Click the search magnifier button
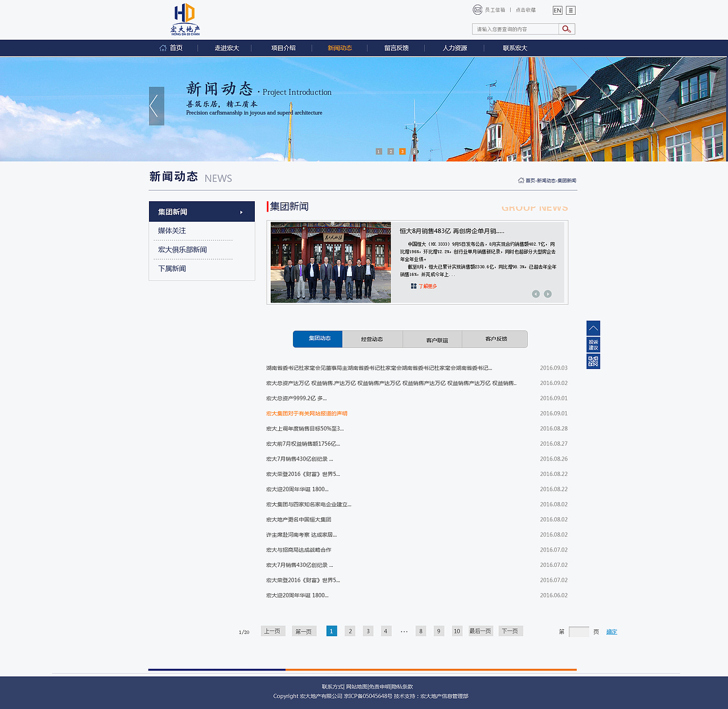The height and width of the screenshot is (709, 728). (x=566, y=29)
